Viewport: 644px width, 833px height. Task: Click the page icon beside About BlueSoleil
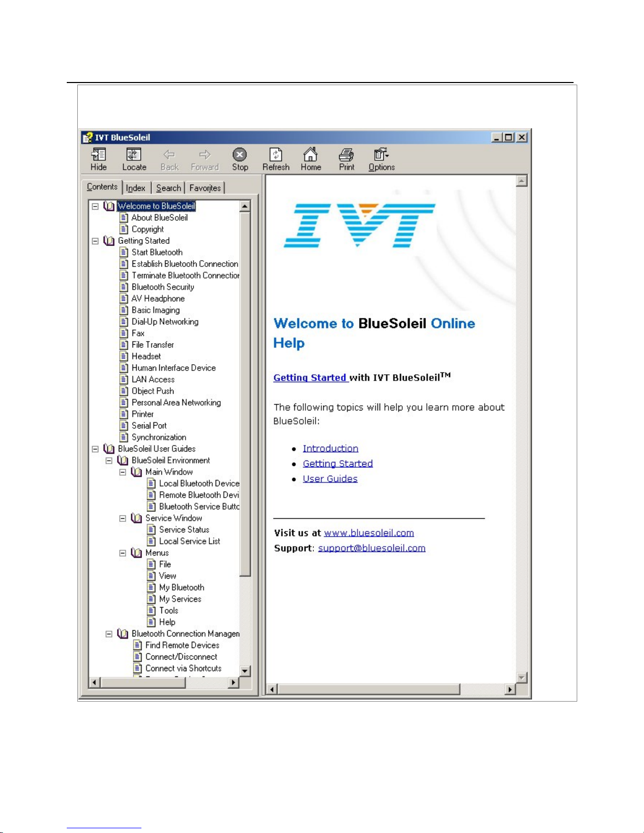click(x=124, y=218)
